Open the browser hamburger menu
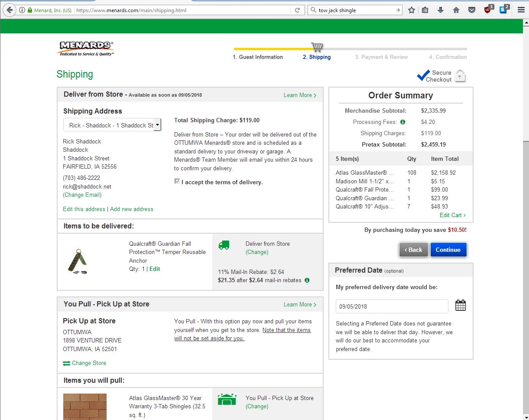Screen dimensions: 529x420 [x=521, y=10]
